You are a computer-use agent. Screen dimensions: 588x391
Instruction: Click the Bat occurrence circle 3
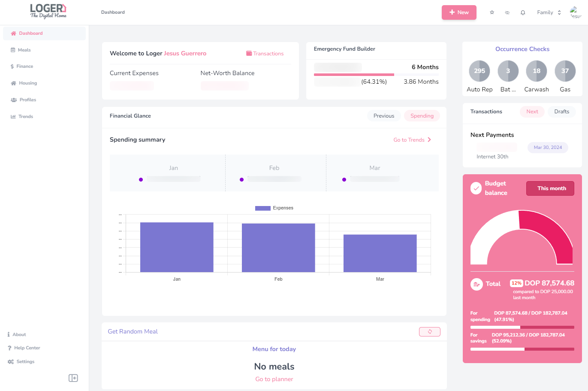point(508,71)
